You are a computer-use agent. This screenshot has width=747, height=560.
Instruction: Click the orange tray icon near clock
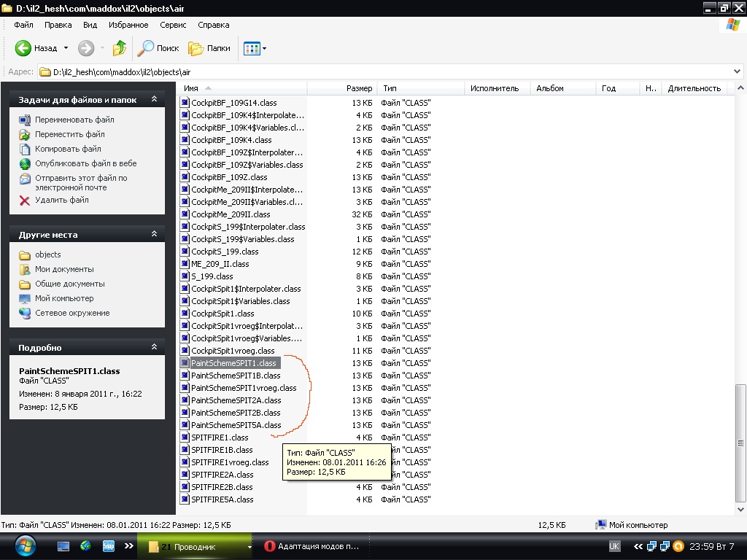[x=678, y=546]
